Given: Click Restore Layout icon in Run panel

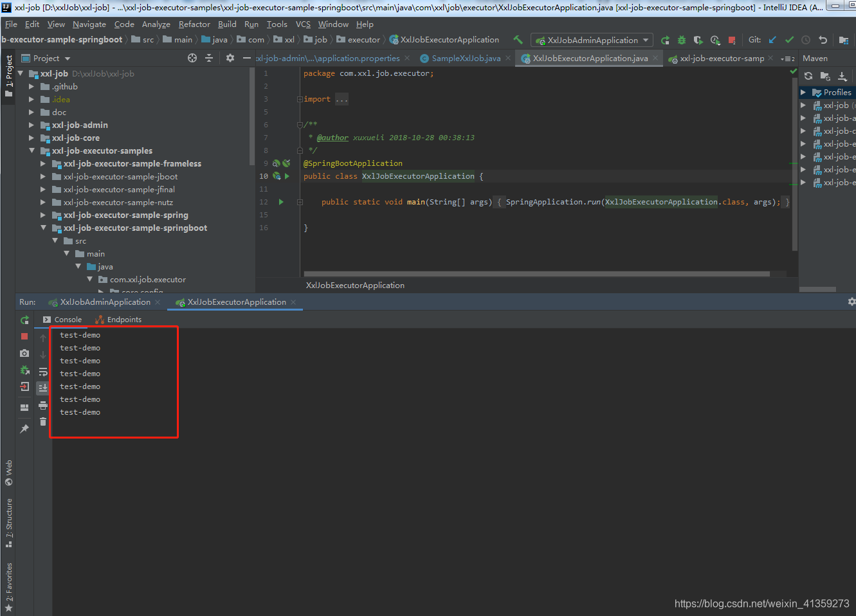Looking at the screenshot, I should click(x=24, y=407).
